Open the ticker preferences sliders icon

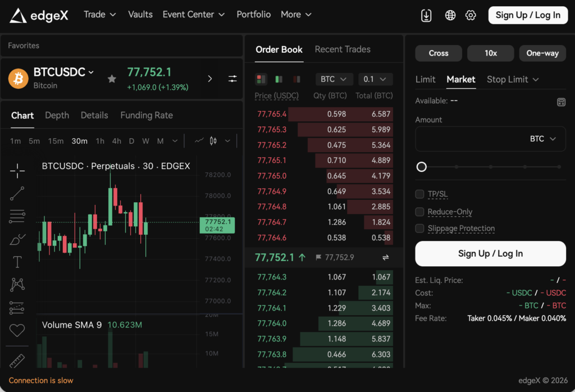pyautogui.click(x=232, y=79)
